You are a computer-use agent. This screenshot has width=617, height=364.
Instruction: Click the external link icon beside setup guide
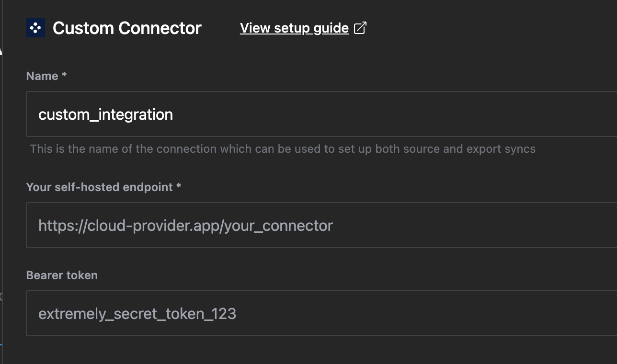[x=360, y=28]
